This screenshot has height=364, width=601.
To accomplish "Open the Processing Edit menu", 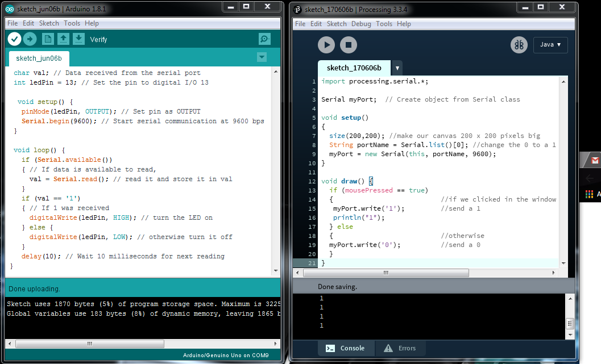I will click(316, 24).
